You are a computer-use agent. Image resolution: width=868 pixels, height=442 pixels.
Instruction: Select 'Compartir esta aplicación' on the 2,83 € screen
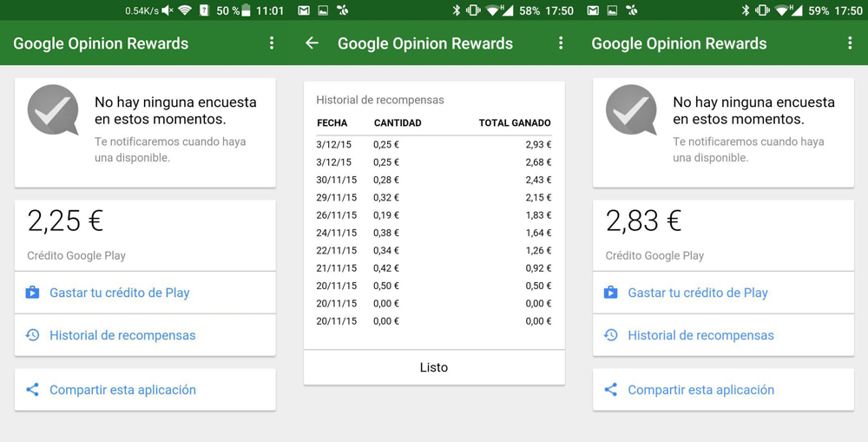[700, 390]
